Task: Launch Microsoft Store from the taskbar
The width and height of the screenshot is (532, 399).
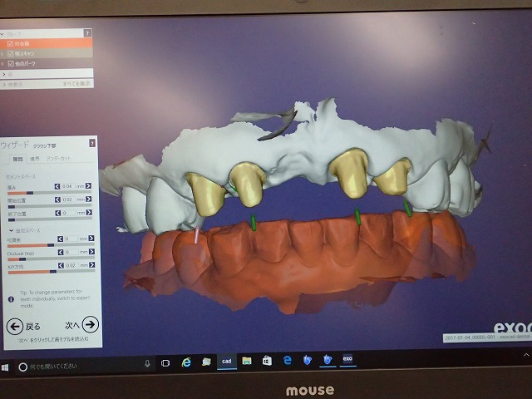Action: tap(266, 361)
